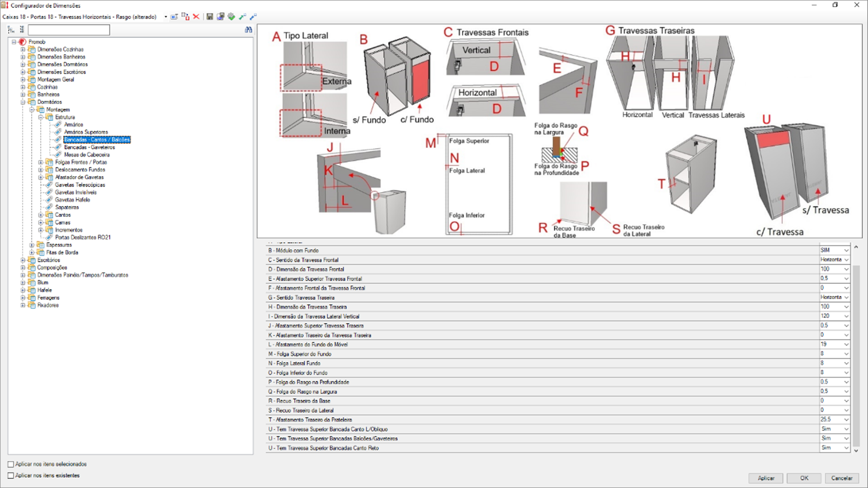
Task: Click the reference diagram image panel
Action: (x=559, y=131)
